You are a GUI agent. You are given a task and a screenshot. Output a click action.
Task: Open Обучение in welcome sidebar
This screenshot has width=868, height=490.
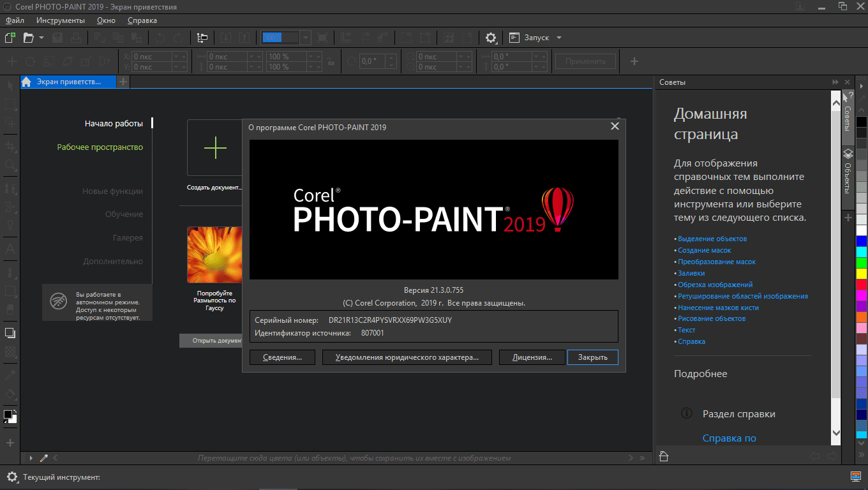124,214
